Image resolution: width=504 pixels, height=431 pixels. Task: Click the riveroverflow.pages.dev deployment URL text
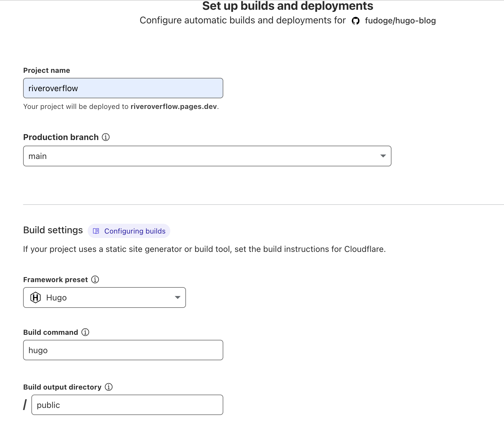tap(174, 107)
